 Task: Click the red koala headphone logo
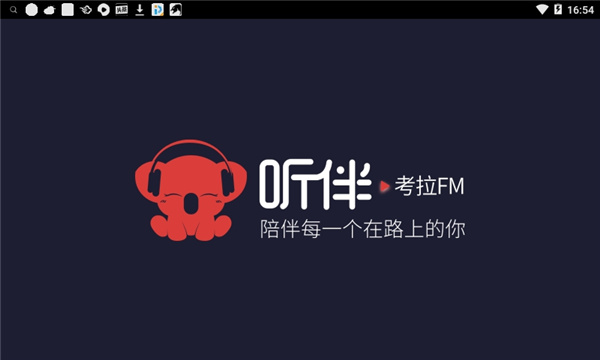coord(191,190)
